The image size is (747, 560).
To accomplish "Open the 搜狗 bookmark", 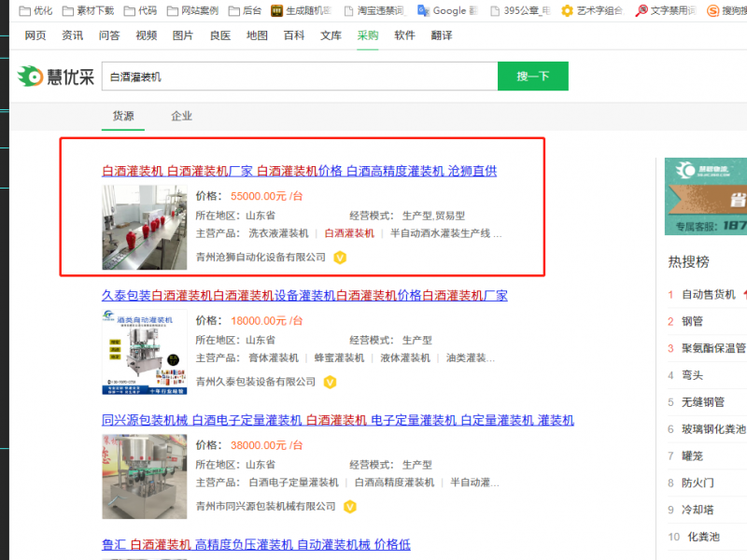I will pyautogui.click(x=726, y=10).
